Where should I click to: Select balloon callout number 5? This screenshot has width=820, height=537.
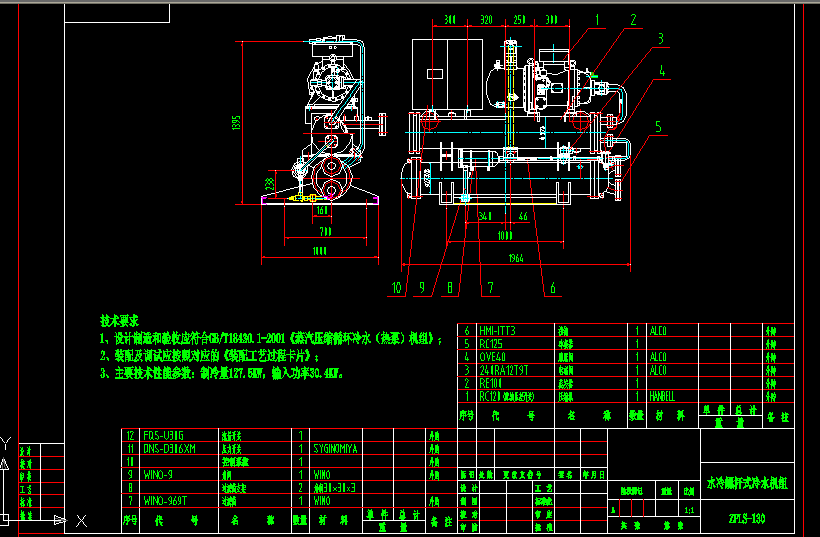[x=658, y=127]
